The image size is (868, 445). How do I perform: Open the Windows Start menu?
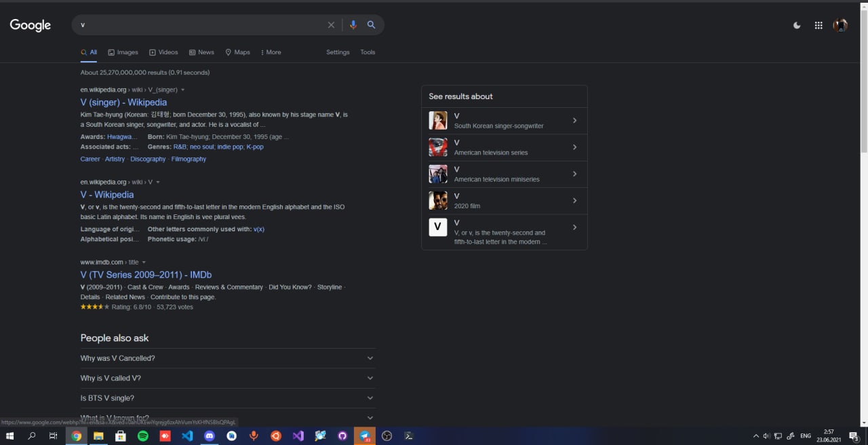[x=10, y=436]
